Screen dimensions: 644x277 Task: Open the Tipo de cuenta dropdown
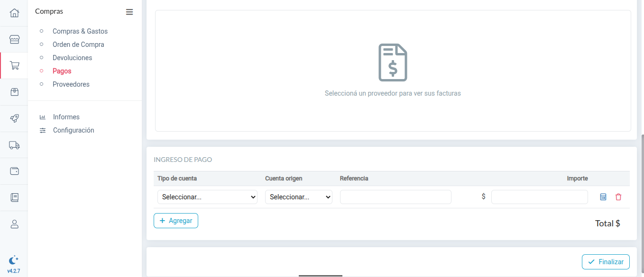point(207,197)
